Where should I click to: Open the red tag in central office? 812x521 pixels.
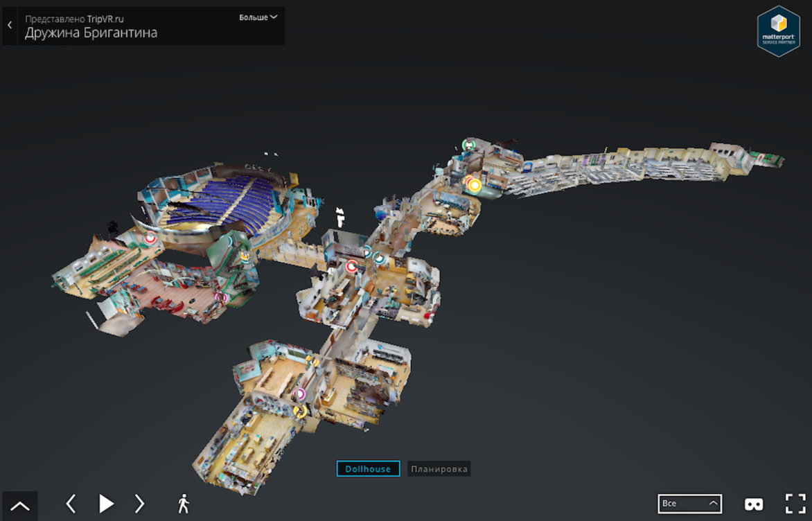click(x=352, y=266)
